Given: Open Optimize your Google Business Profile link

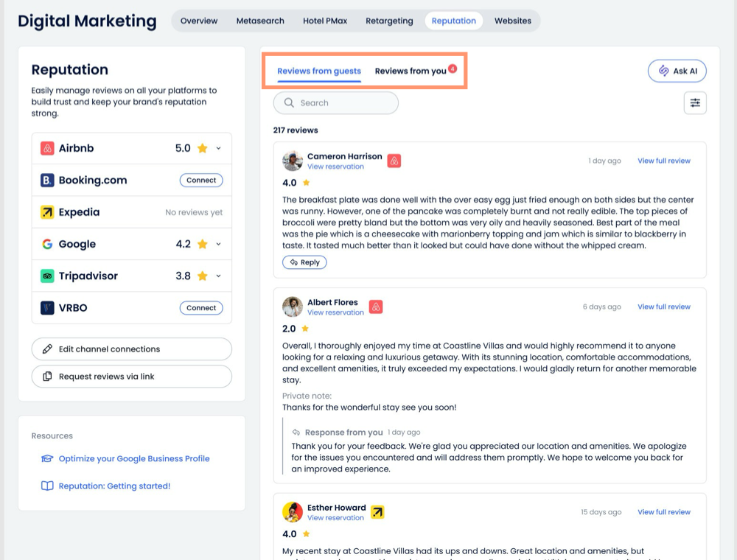Looking at the screenshot, I should (134, 458).
